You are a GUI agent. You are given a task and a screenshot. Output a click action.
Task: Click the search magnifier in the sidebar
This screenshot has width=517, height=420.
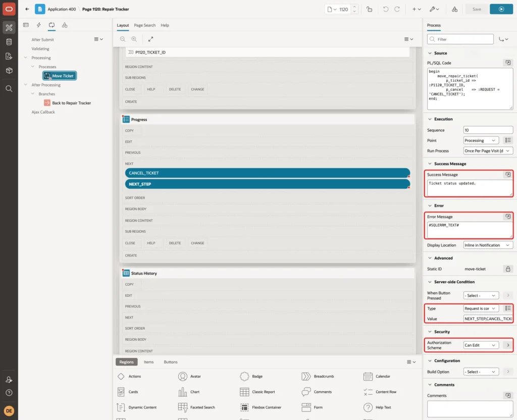pos(9,89)
